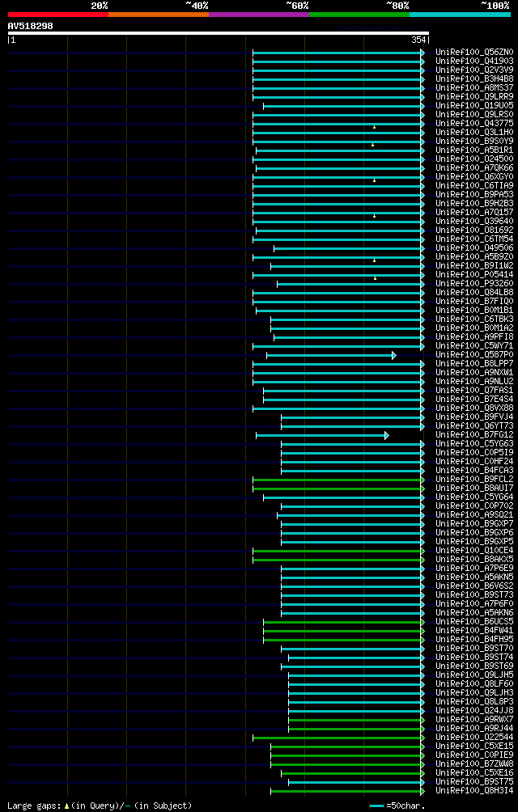Select the UniRef100_Q24JJ8 label

[x=474, y=710]
